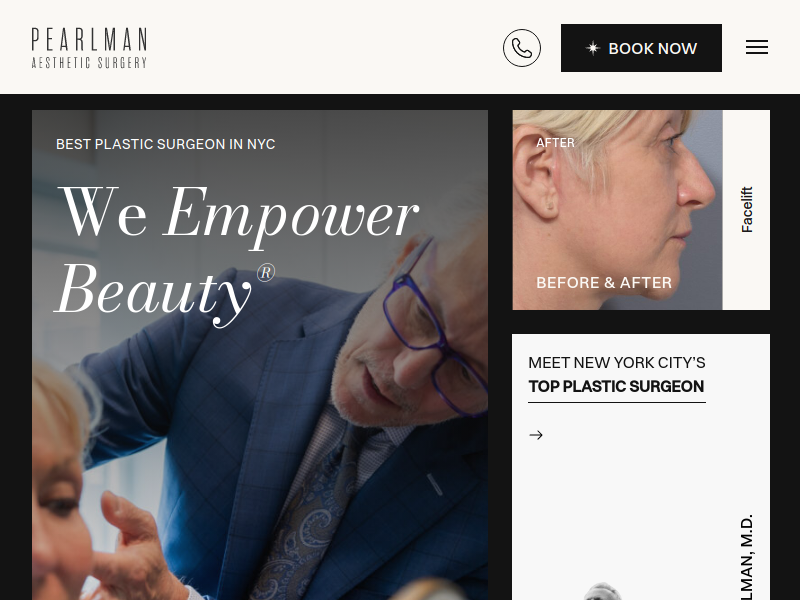The height and width of the screenshot is (600, 800).
Task: Click the arrow under Top Plastic Surgeon
Action: (x=536, y=435)
